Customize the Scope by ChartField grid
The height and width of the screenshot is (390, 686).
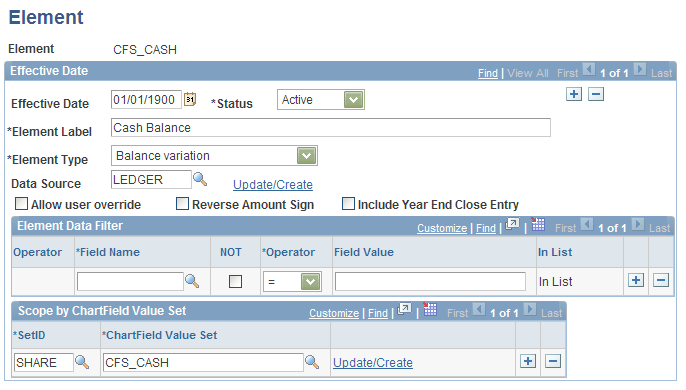(334, 313)
